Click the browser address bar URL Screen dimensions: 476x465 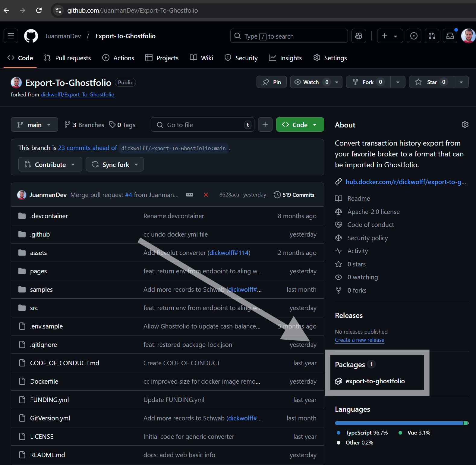[133, 11]
